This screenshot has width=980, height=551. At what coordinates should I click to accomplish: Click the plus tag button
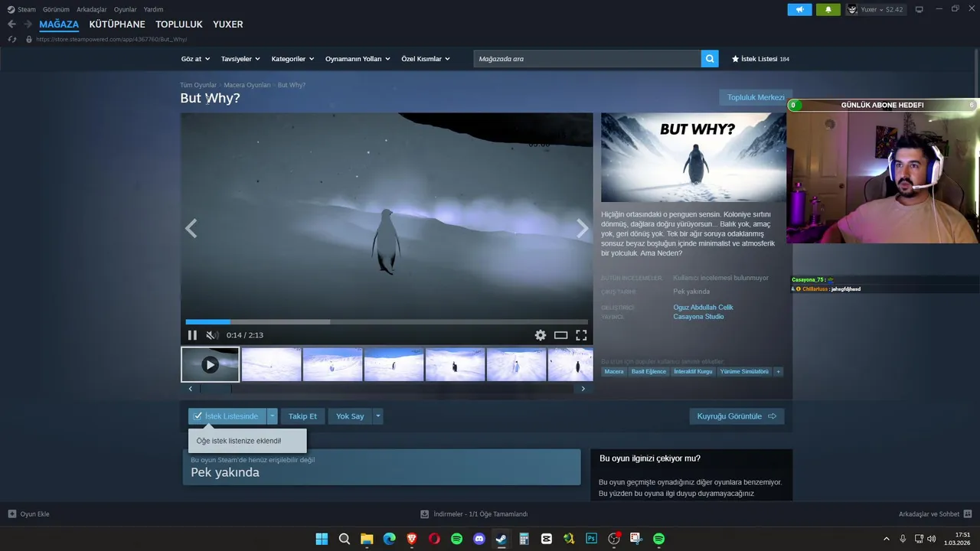[778, 371]
